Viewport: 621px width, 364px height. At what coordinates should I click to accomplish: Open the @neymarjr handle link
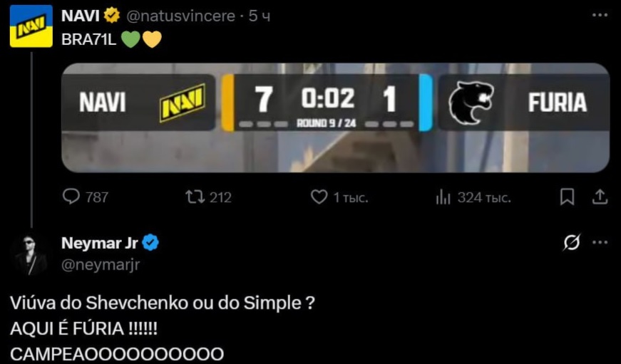point(101,265)
